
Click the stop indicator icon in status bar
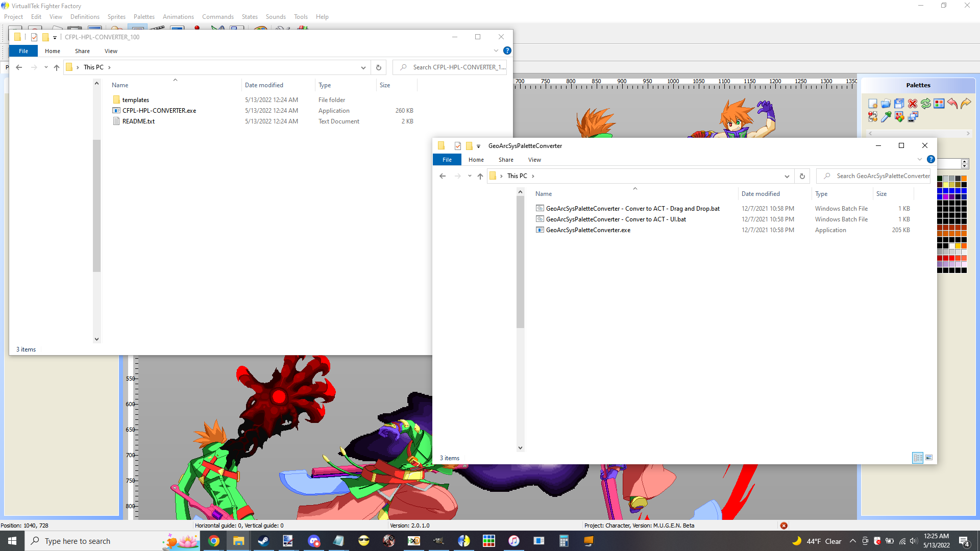783,525
